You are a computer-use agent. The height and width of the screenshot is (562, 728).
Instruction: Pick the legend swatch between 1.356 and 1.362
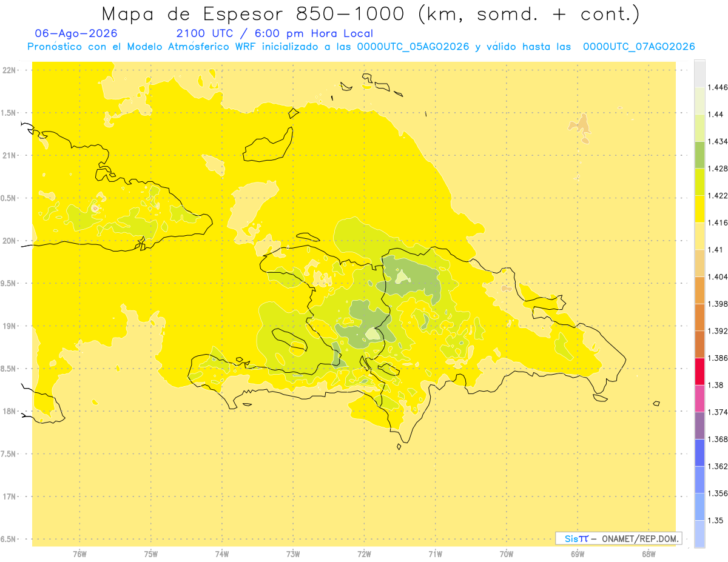(699, 480)
